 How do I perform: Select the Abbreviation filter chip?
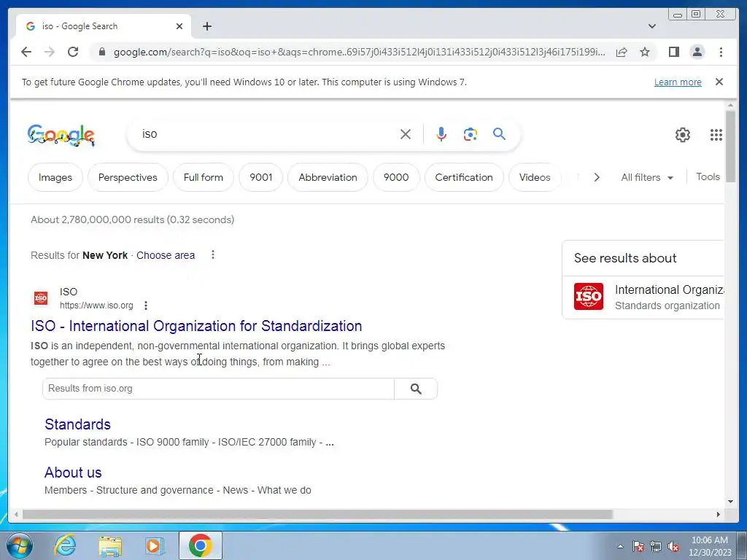click(x=328, y=177)
